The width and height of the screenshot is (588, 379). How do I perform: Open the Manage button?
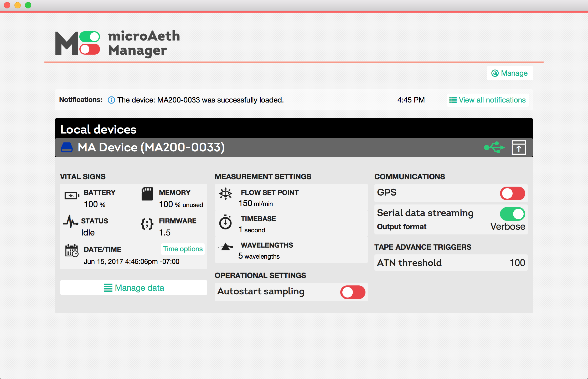click(x=510, y=73)
